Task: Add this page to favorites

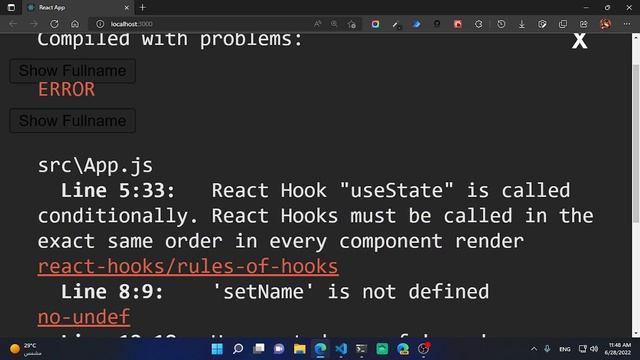Action: click(x=352, y=24)
